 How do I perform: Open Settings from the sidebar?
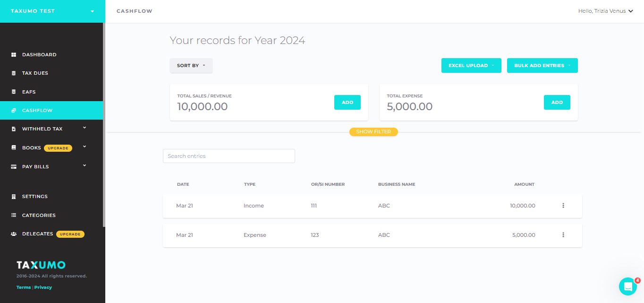click(34, 196)
